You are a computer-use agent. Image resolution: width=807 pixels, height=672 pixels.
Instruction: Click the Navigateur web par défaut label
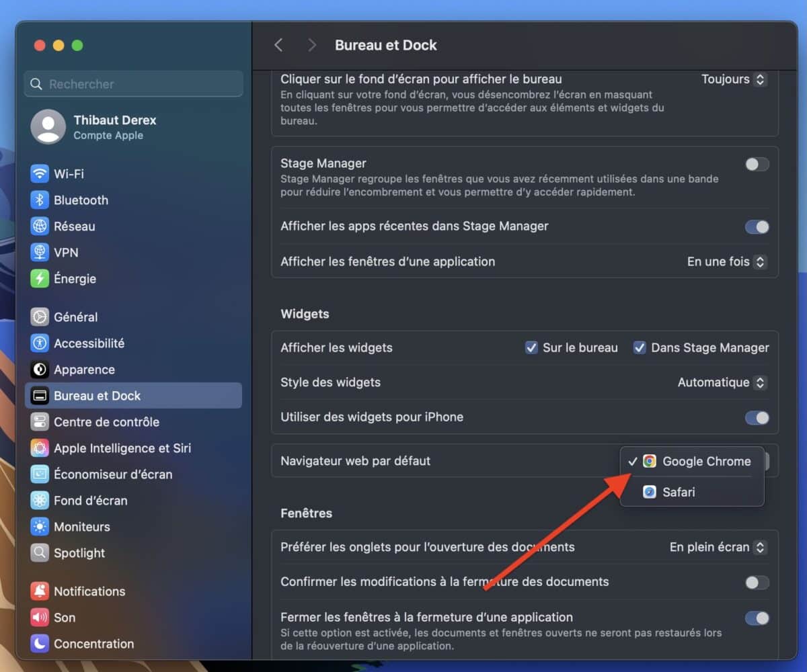355,461
